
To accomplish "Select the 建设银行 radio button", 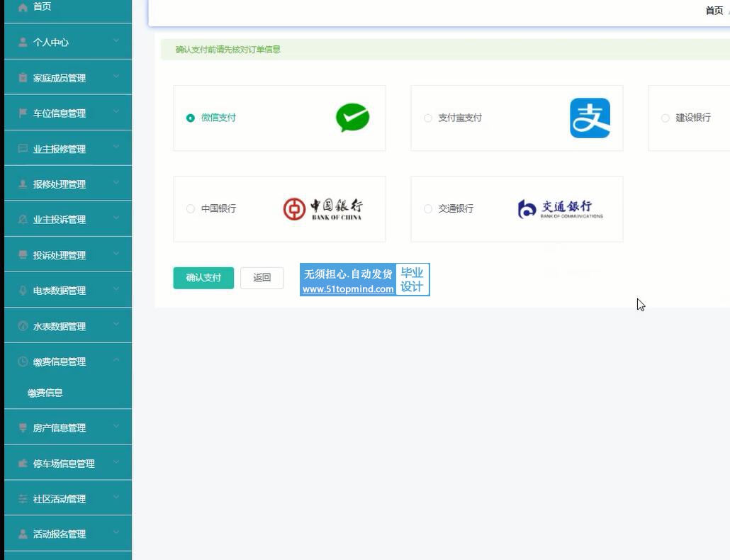I will (666, 118).
